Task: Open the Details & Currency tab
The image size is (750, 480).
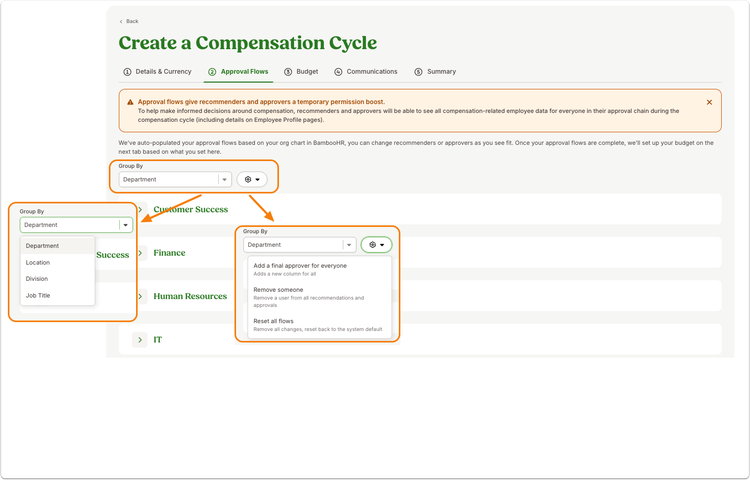Action: 157,72
